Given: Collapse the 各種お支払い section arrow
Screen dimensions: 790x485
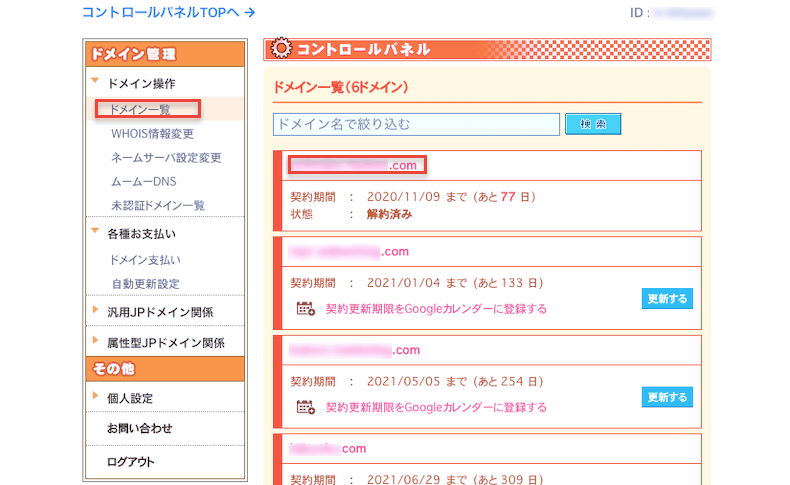Looking at the screenshot, I should 95,231.
